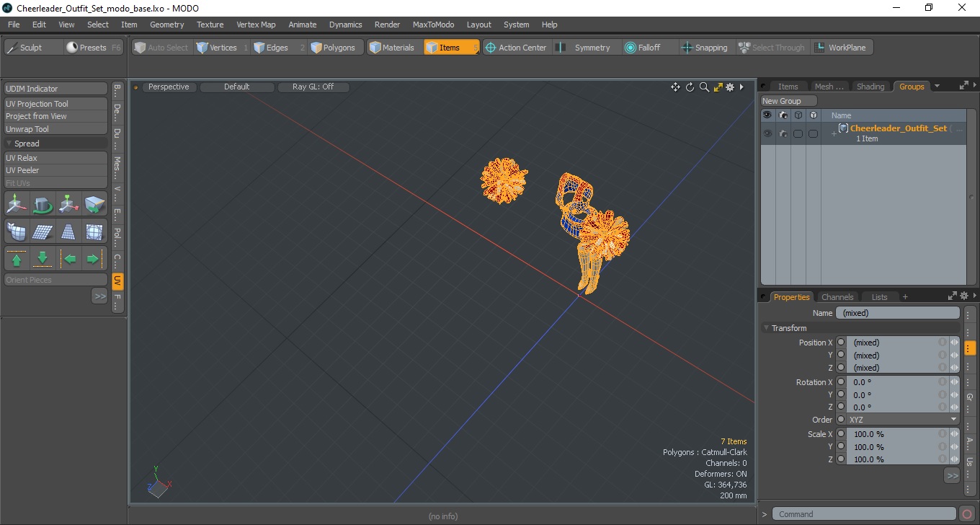Expand the Cheerleader_Outfit_Set group with the plus
980x525 pixels.
coord(834,134)
